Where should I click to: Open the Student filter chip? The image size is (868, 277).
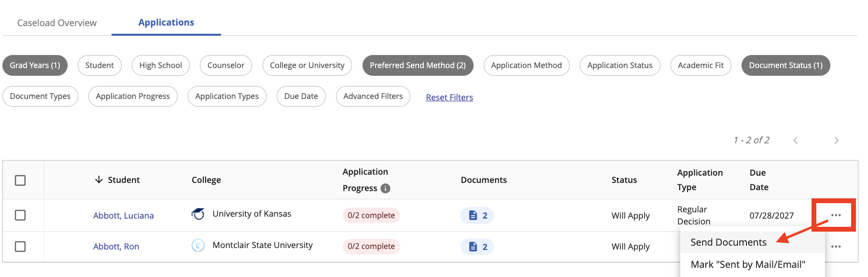99,65
